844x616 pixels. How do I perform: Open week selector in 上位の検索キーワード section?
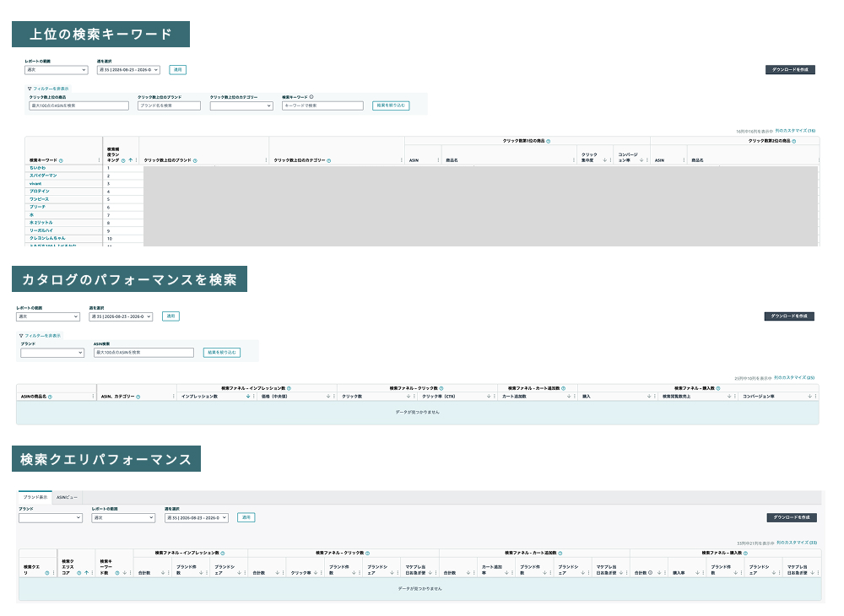[128, 70]
